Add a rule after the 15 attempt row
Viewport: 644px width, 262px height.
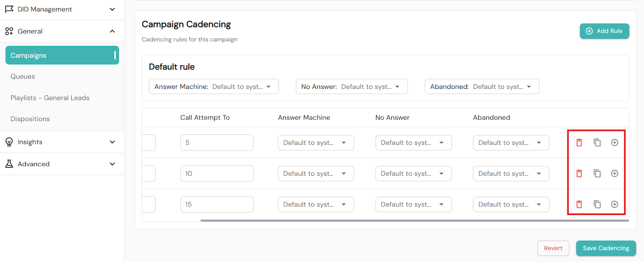615,204
